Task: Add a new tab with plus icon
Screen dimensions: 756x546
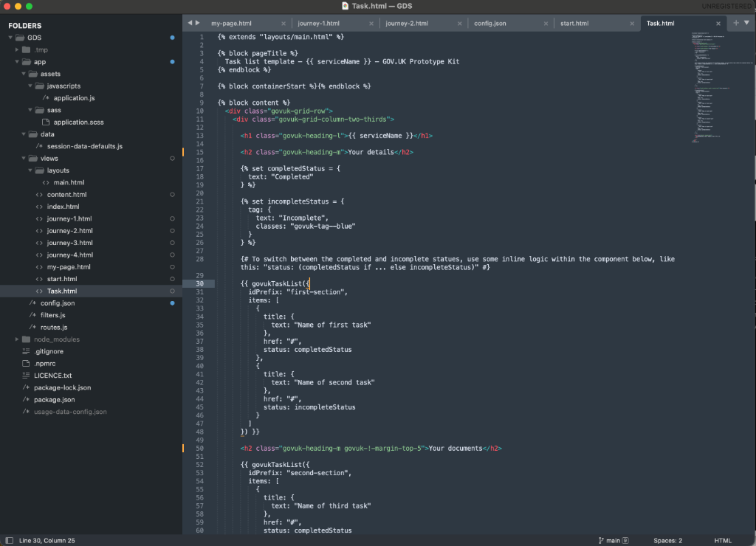Action: (x=736, y=23)
